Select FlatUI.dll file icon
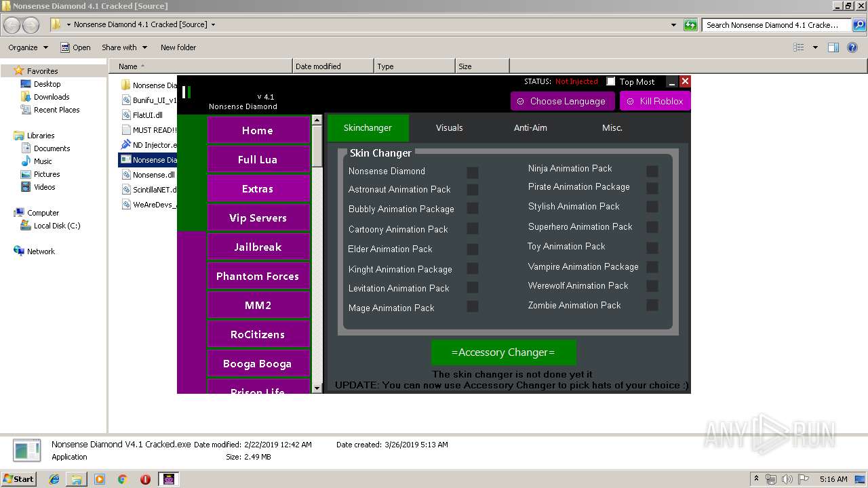Image resolution: width=868 pixels, height=488 pixels. 125,115
